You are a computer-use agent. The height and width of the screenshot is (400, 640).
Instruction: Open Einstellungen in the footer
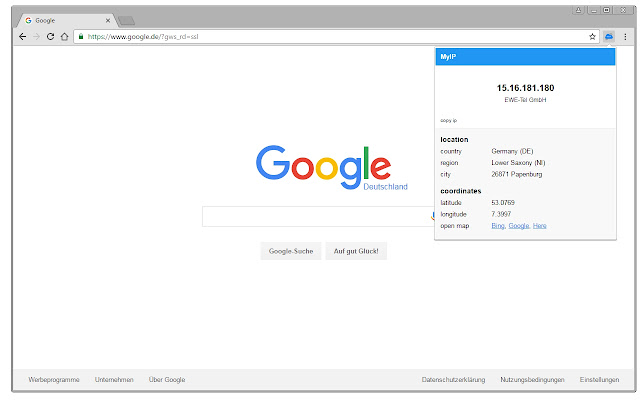599,380
